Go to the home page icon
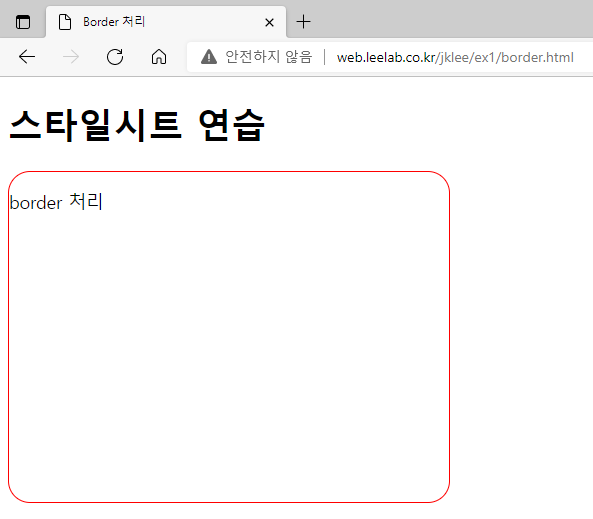593x519 pixels. (159, 57)
